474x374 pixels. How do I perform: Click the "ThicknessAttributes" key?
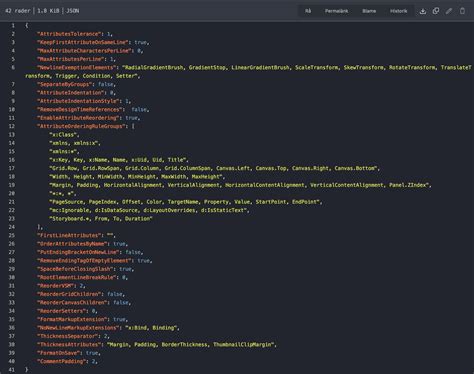pos(69,345)
